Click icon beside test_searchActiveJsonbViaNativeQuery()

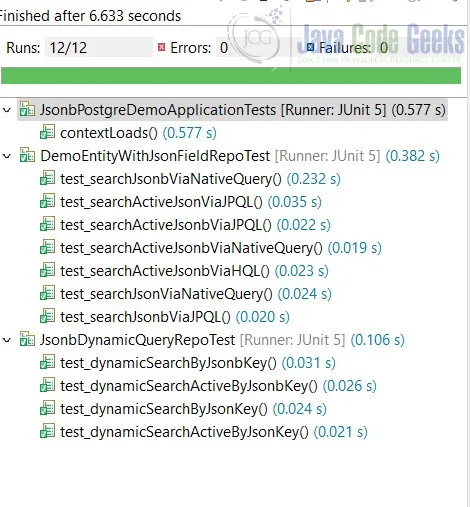(x=47, y=247)
